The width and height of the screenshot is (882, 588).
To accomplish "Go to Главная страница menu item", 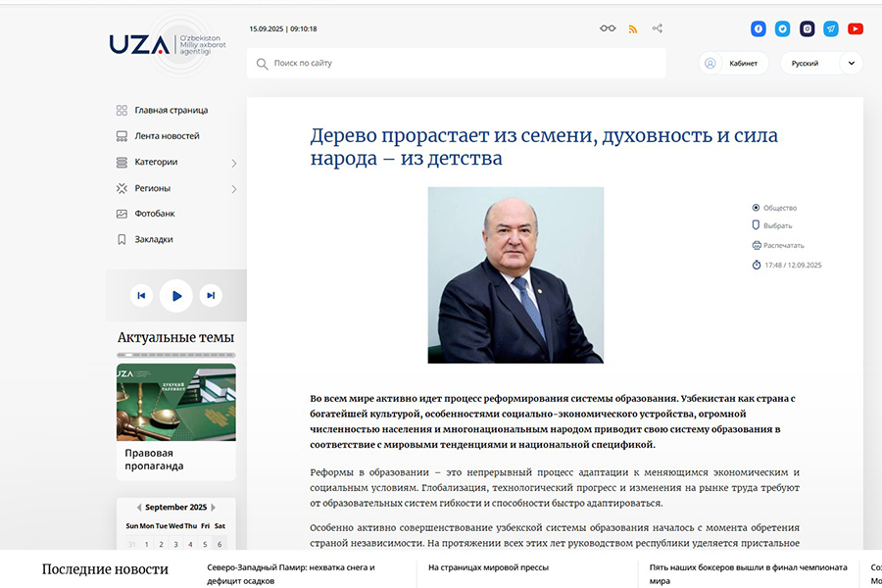I will tap(172, 110).
